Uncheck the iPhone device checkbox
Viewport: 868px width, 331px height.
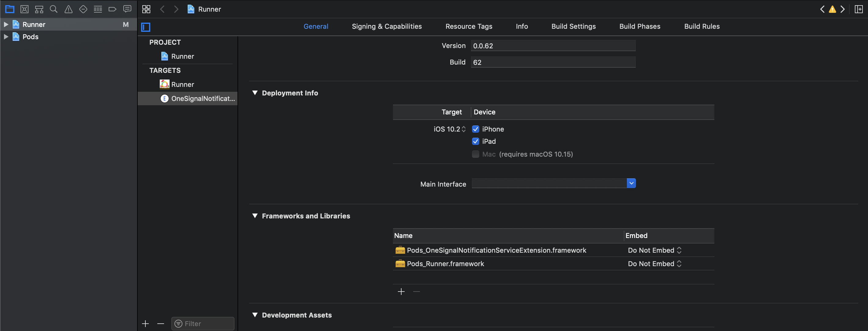(476, 129)
